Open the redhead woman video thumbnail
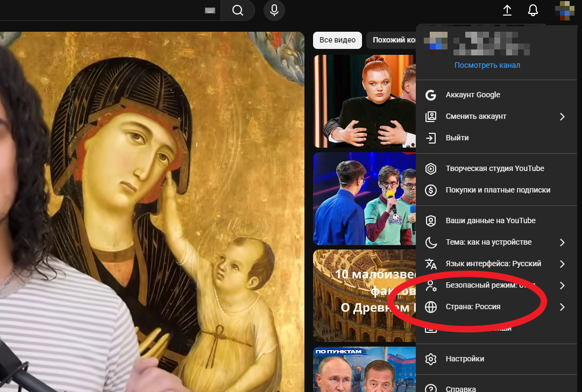This screenshot has width=582, height=392. coord(365,101)
